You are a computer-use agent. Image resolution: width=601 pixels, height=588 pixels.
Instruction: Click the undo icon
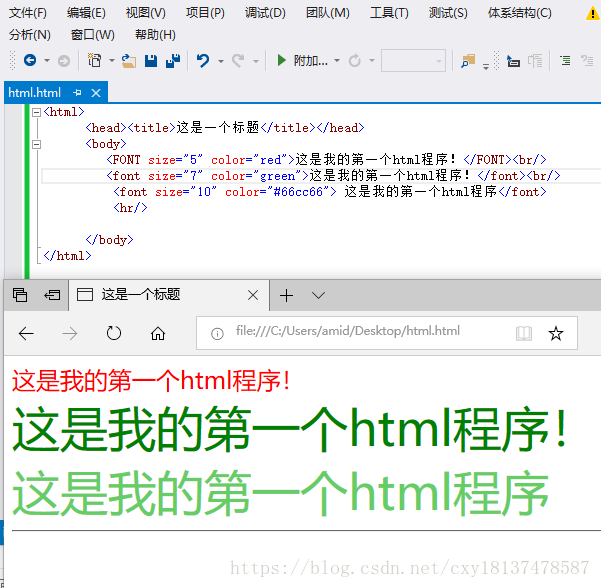[203, 60]
